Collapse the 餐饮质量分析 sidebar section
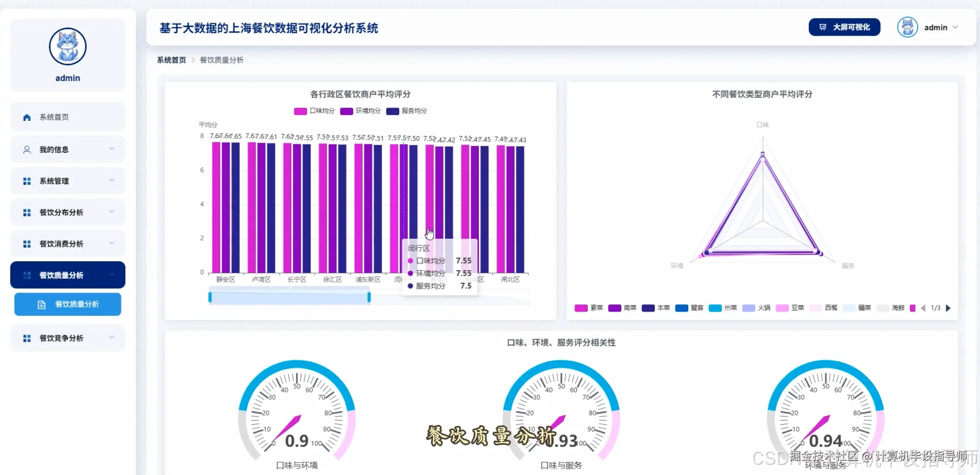The image size is (980, 475). click(111, 274)
